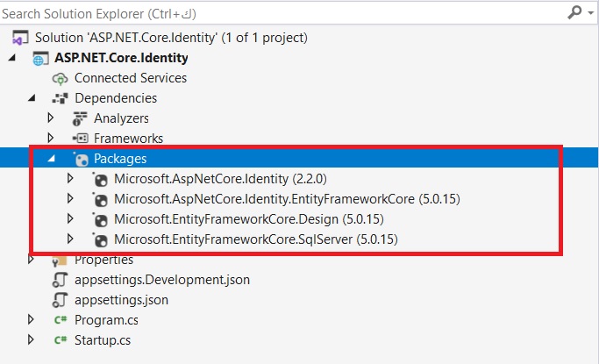The width and height of the screenshot is (599, 364).
Task: Expand Identity.EntityFrameworkCore (5.0.15) package
Action: [70, 198]
